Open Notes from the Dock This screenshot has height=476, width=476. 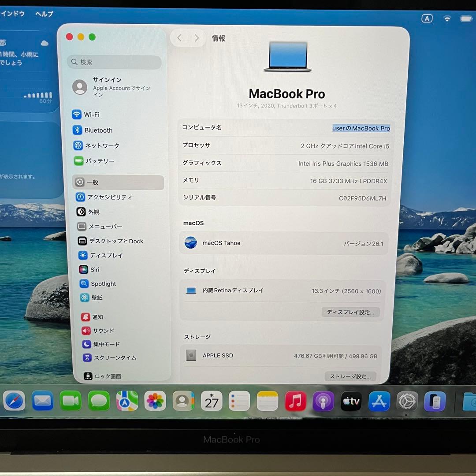click(268, 401)
